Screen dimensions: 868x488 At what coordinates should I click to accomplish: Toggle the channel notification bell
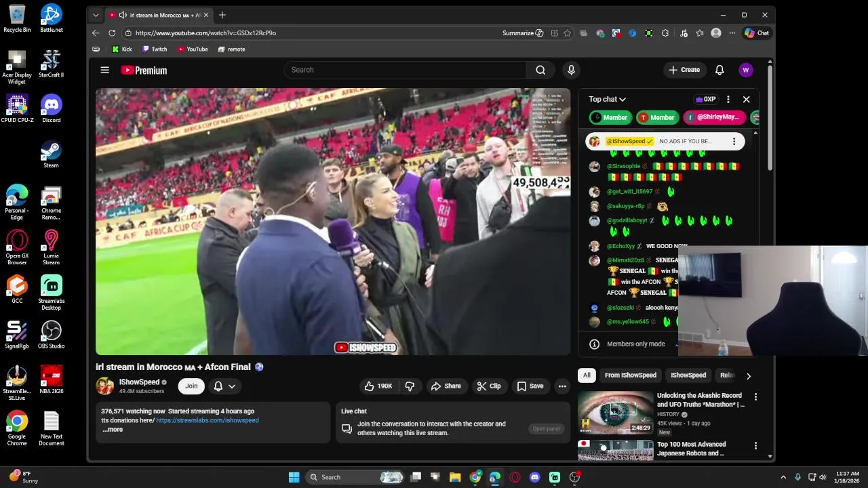pos(218,386)
